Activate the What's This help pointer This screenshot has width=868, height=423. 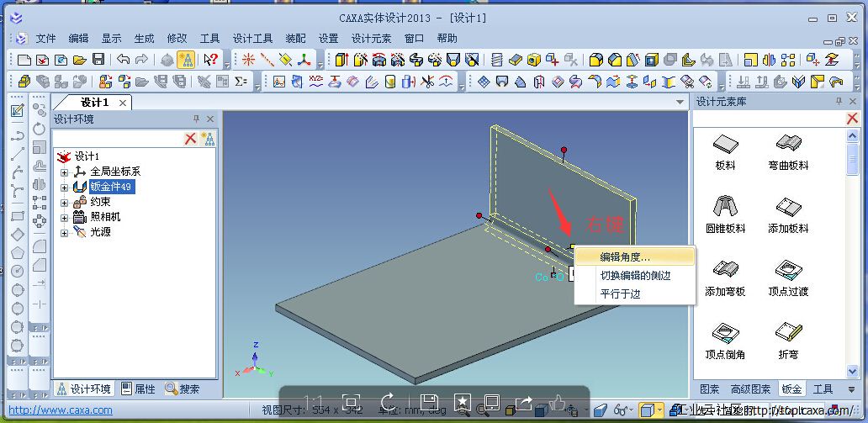coord(211,60)
